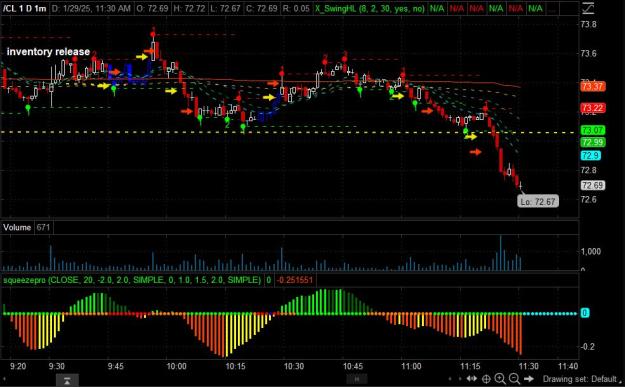Screen dimensions: 625x387
Task: Select the squeezepro value -0.251551
Action: click(295, 280)
